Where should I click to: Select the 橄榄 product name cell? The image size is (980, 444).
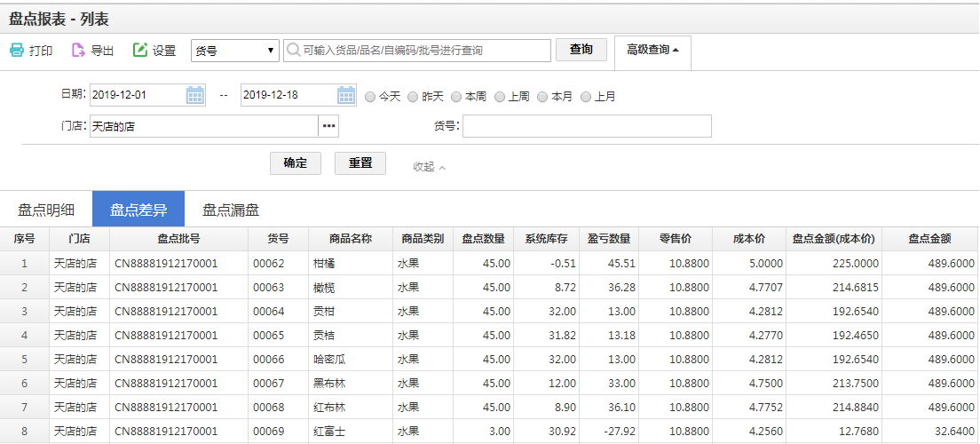pyautogui.click(x=351, y=288)
